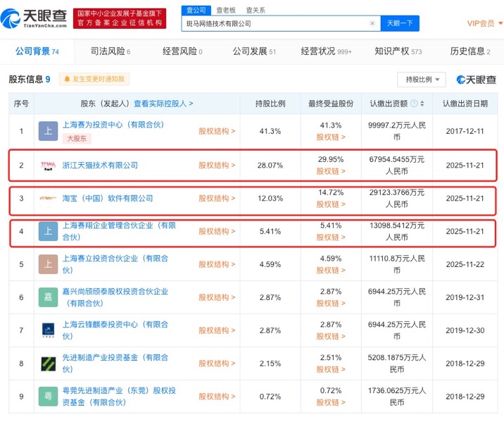Click 先进制造产业投资基金 green striped logo
The width and height of the screenshot is (504, 429).
tap(48, 363)
